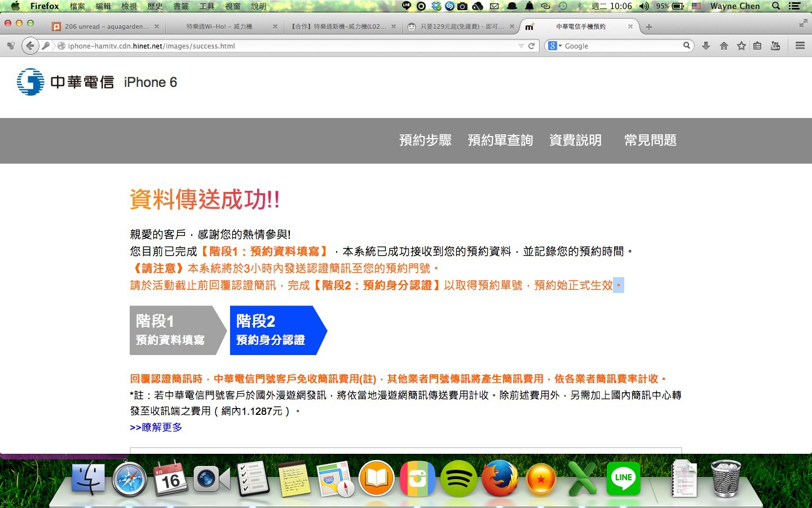Launch Microsoft Excel from the dock
Image resolution: width=812 pixels, height=508 pixels.
(x=582, y=479)
